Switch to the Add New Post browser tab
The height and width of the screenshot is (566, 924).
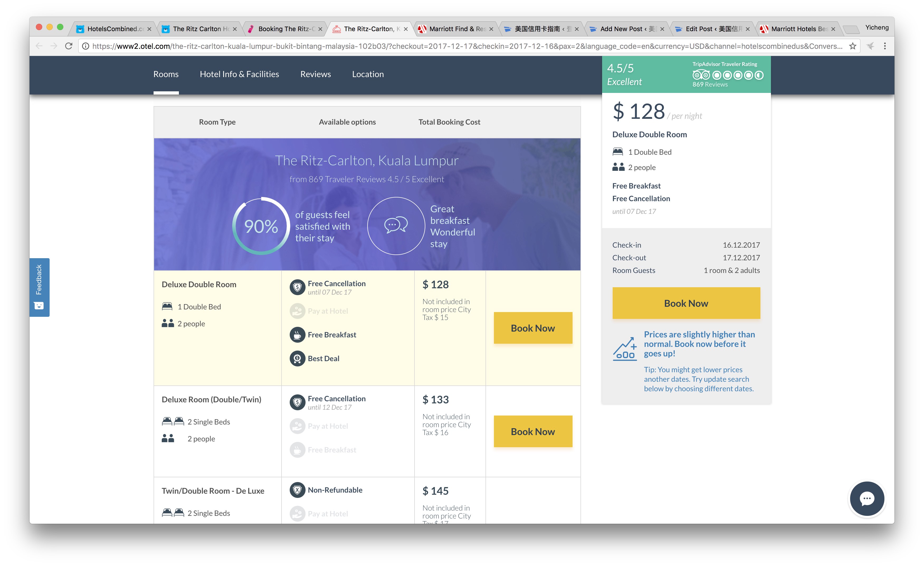[x=626, y=29]
